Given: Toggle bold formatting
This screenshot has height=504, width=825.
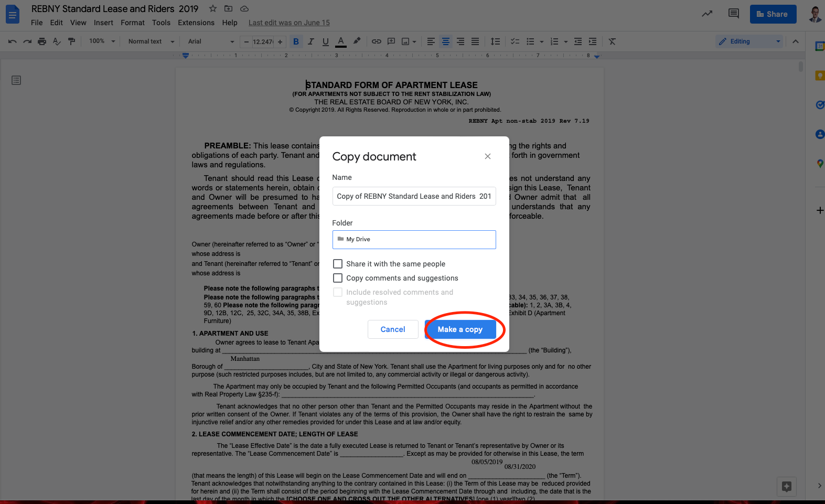Looking at the screenshot, I should click(x=296, y=41).
